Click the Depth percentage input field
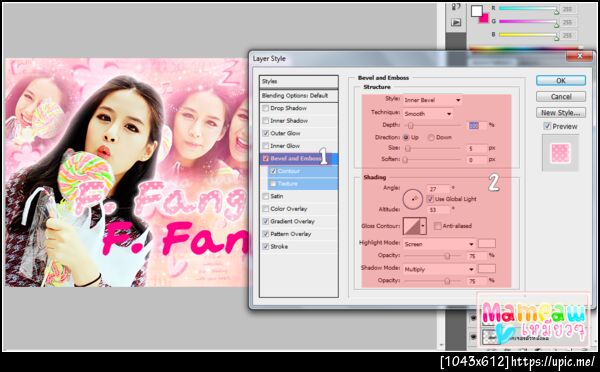 (x=477, y=125)
